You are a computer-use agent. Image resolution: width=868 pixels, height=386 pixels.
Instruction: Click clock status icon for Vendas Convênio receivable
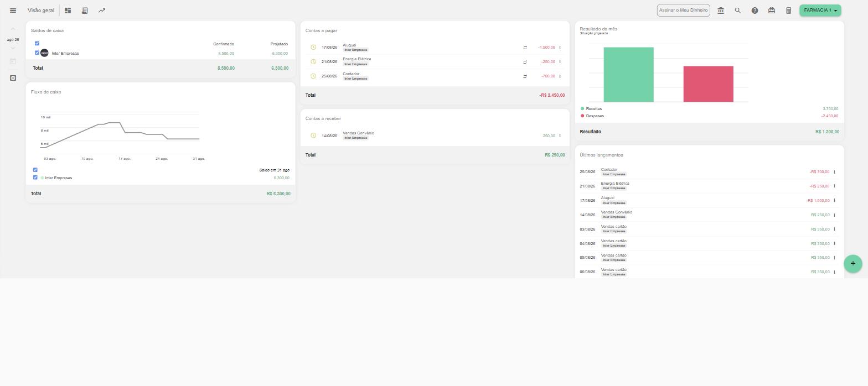[x=313, y=135]
